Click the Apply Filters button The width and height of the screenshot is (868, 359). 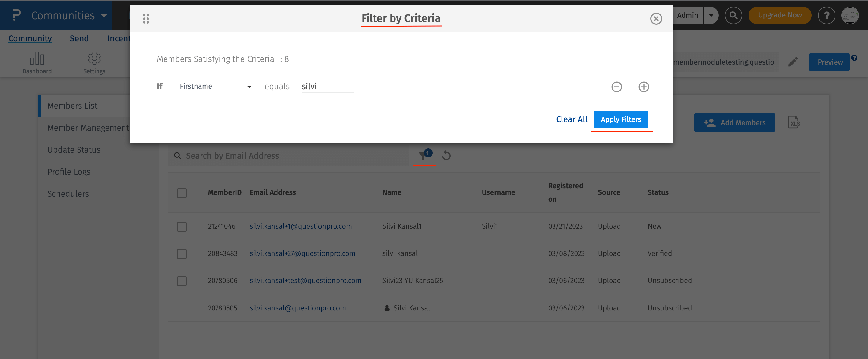coord(621,119)
